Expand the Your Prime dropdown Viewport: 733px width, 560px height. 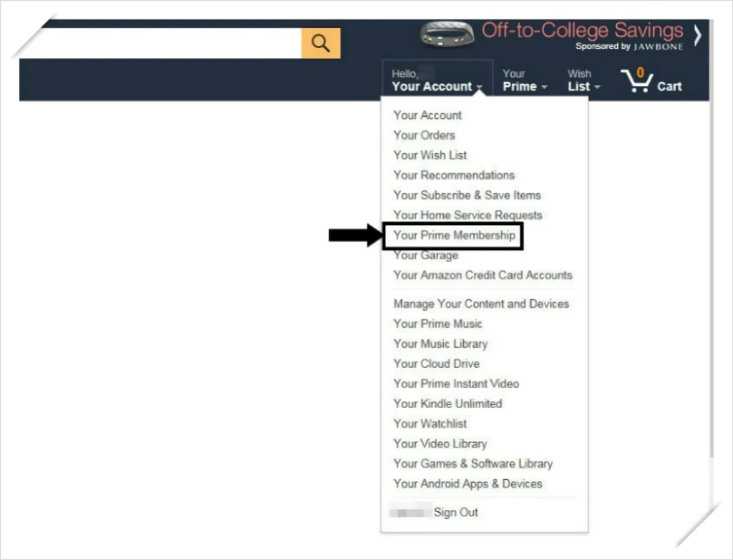[525, 80]
